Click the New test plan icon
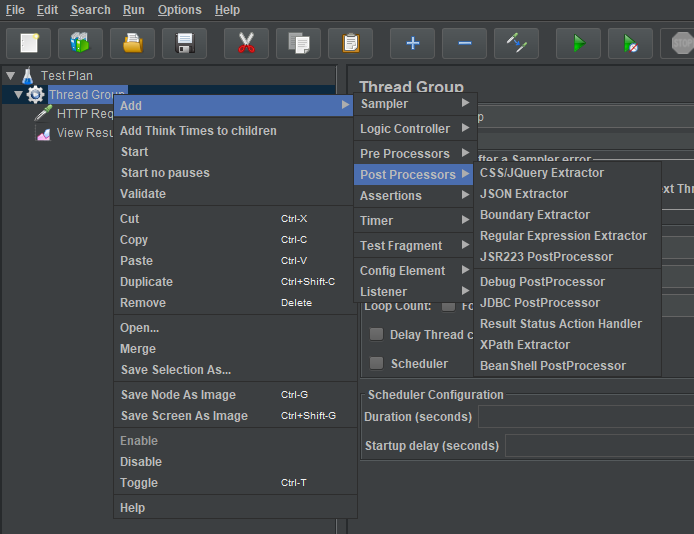Screen dimensions: 694x534 pyautogui.click(x=29, y=43)
